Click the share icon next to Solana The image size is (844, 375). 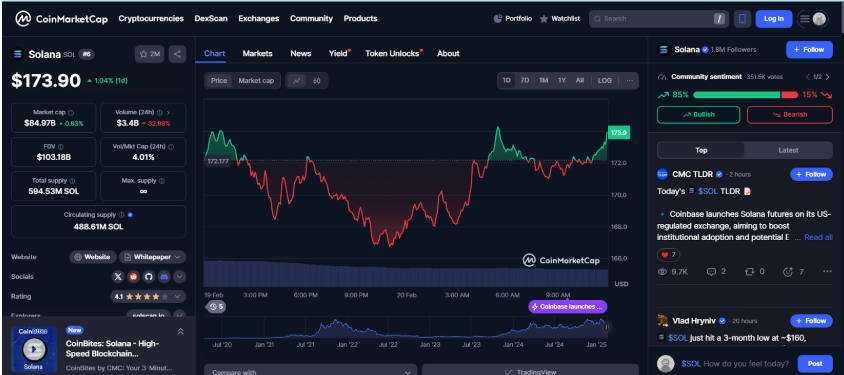click(177, 54)
